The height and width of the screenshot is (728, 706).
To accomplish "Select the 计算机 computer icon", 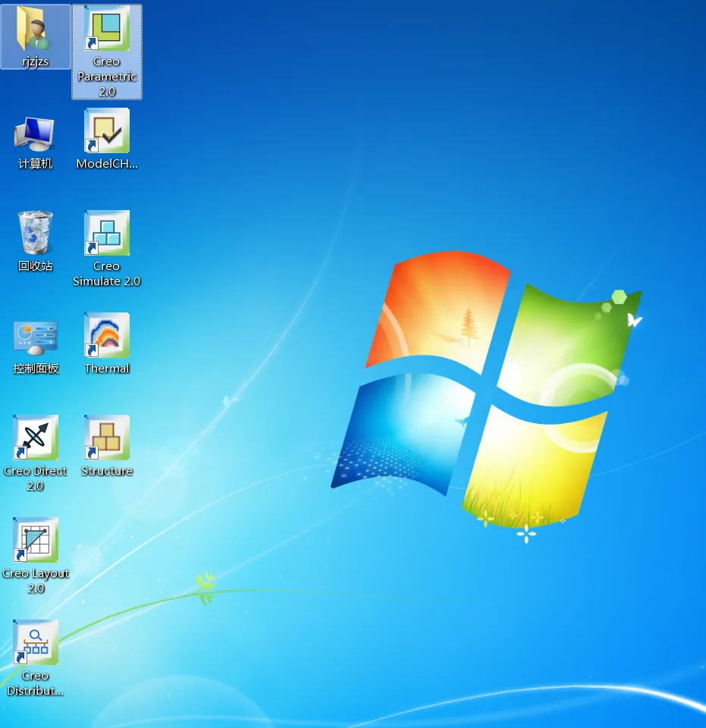I will 36,133.
